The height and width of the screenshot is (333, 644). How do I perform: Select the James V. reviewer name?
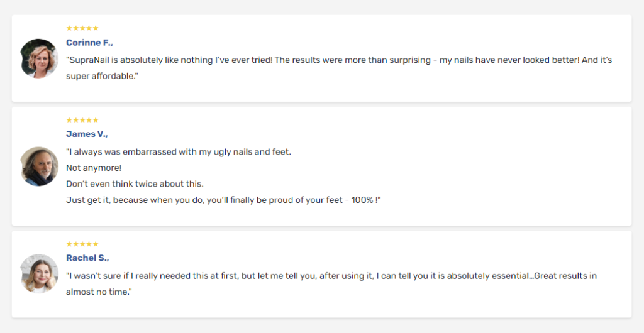[87, 134]
